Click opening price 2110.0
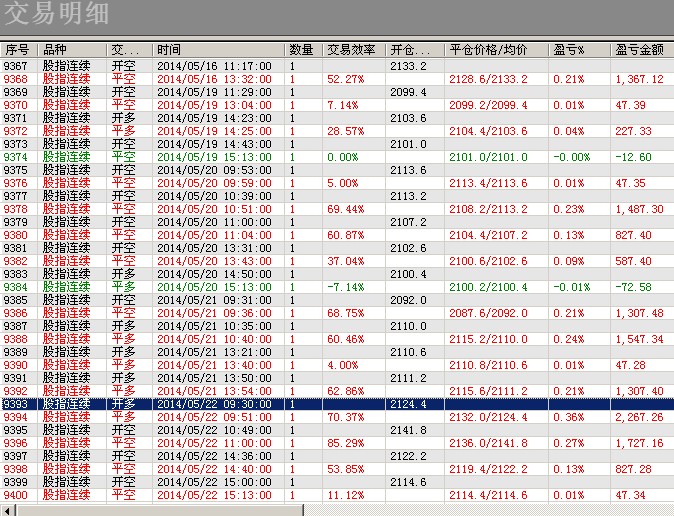The height and width of the screenshot is (516, 674). 408,326
